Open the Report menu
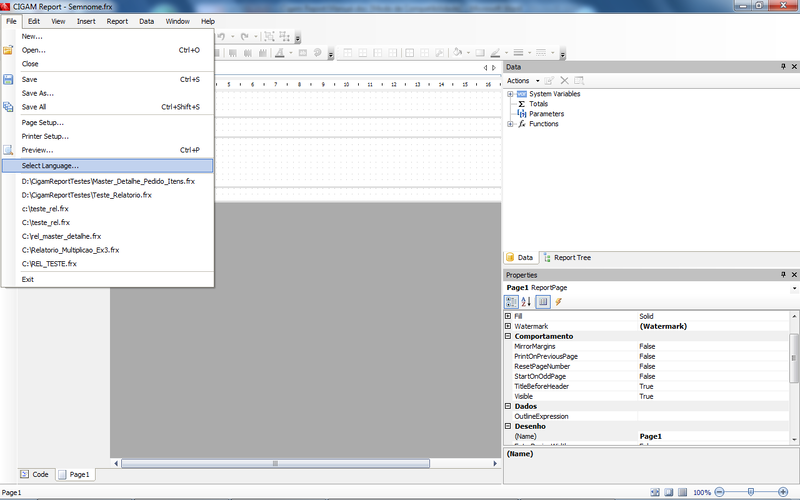The height and width of the screenshot is (500, 800). coord(117,21)
